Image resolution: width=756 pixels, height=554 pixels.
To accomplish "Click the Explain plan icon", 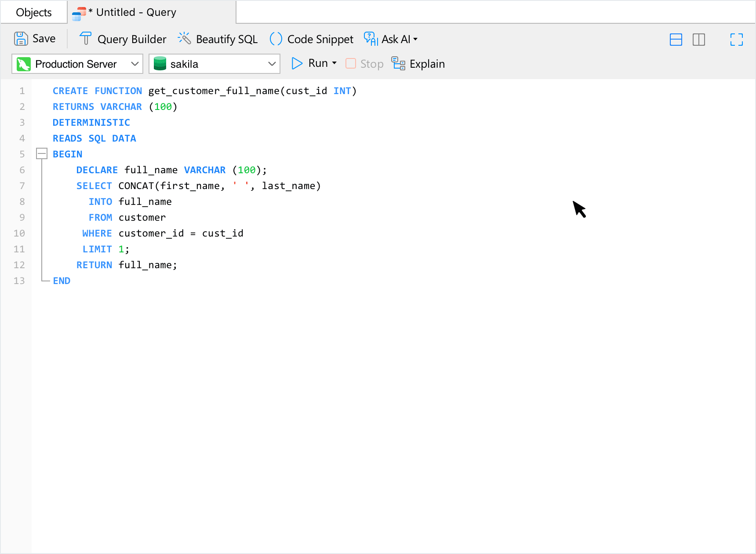I will tap(398, 64).
